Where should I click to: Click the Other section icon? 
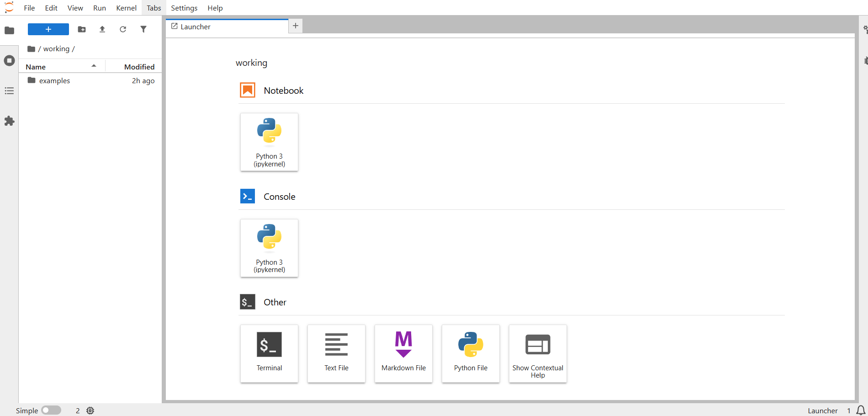(248, 302)
